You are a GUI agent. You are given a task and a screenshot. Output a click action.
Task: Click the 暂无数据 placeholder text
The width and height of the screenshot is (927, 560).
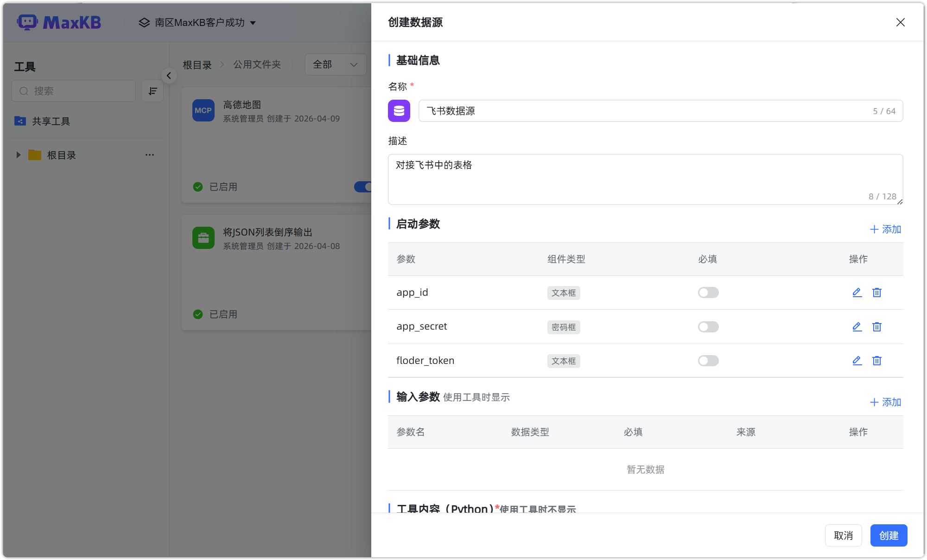(645, 470)
